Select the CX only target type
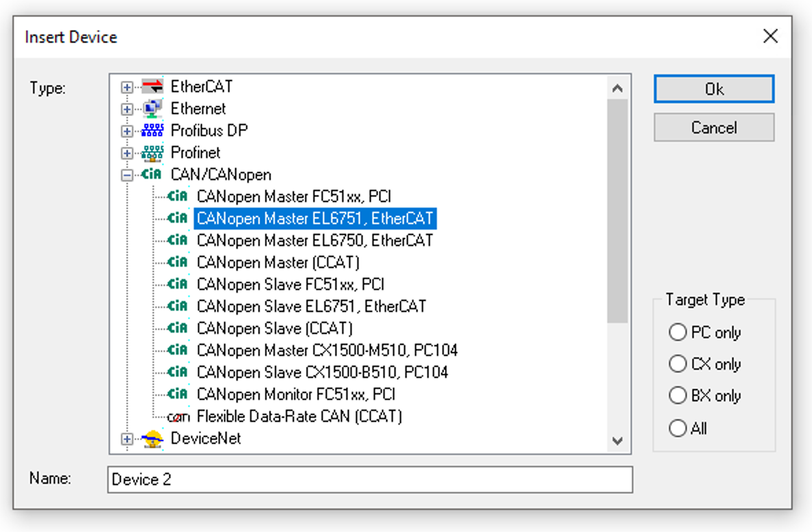The height and width of the screenshot is (532, 812). [x=678, y=364]
